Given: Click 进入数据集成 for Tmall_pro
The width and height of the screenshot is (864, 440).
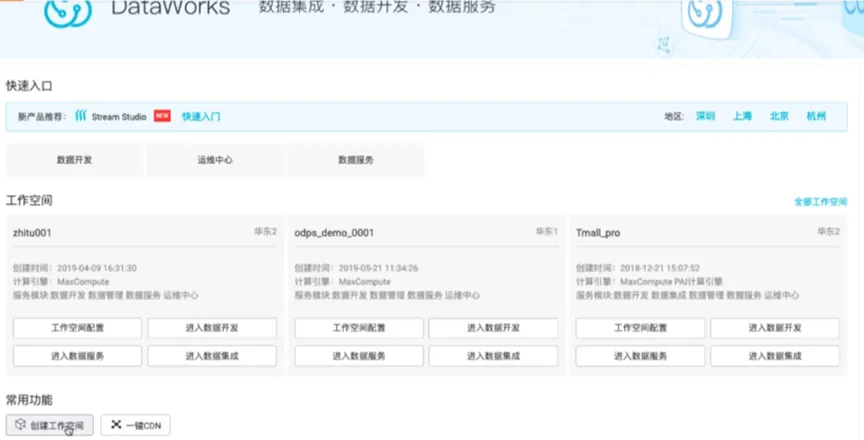Looking at the screenshot, I should (775, 356).
